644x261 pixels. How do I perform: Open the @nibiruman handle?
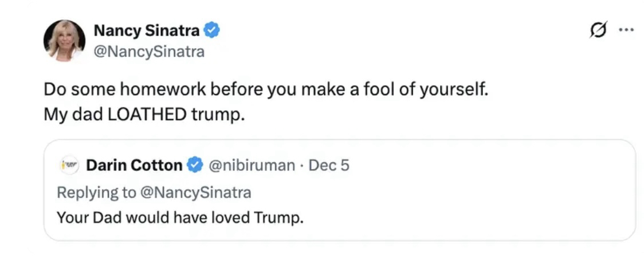(x=251, y=166)
